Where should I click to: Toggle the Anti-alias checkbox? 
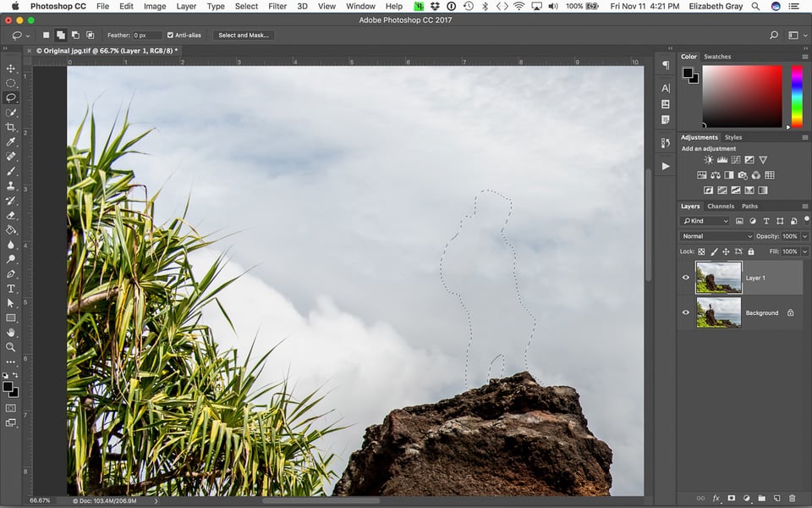170,36
